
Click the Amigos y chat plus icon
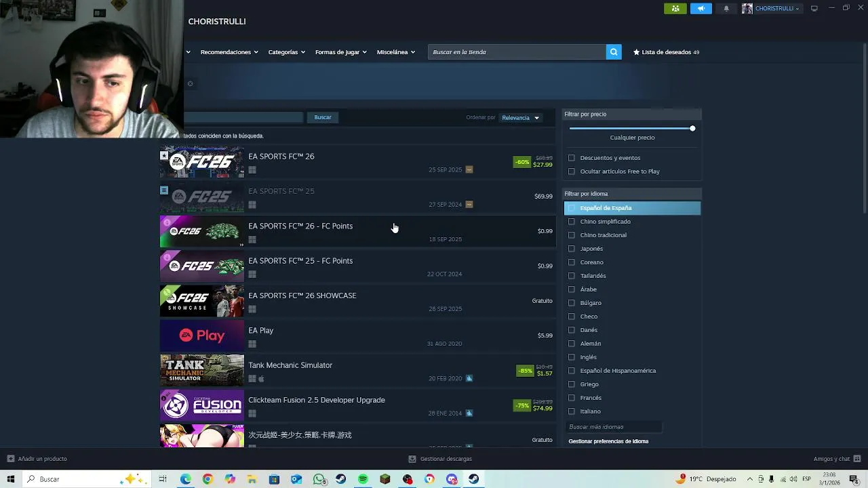[857, 459]
